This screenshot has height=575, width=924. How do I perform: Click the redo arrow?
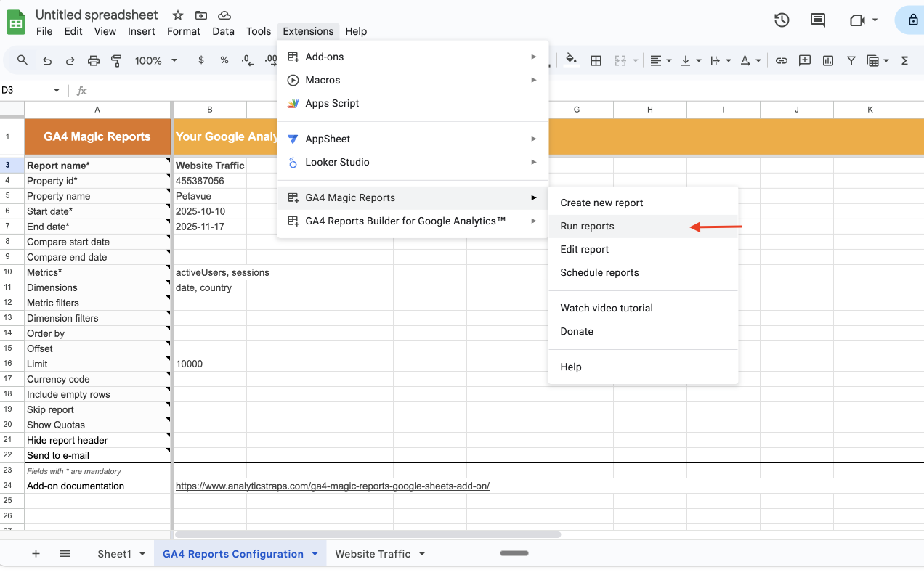coord(70,61)
